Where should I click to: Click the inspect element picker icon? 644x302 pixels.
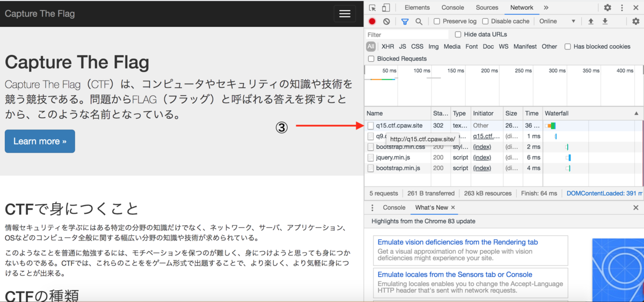click(372, 8)
